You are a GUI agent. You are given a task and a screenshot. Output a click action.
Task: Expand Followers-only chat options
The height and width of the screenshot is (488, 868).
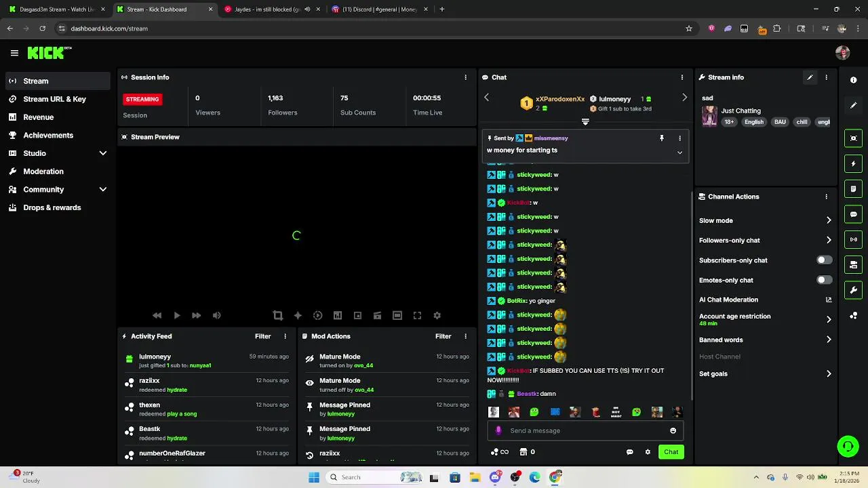coord(829,240)
